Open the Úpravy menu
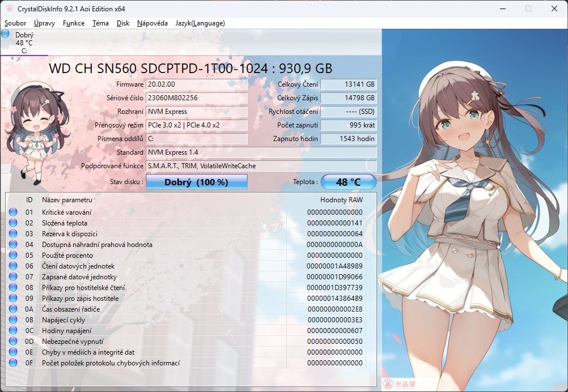This screenshot has width=568, height=392. [44, 23]
